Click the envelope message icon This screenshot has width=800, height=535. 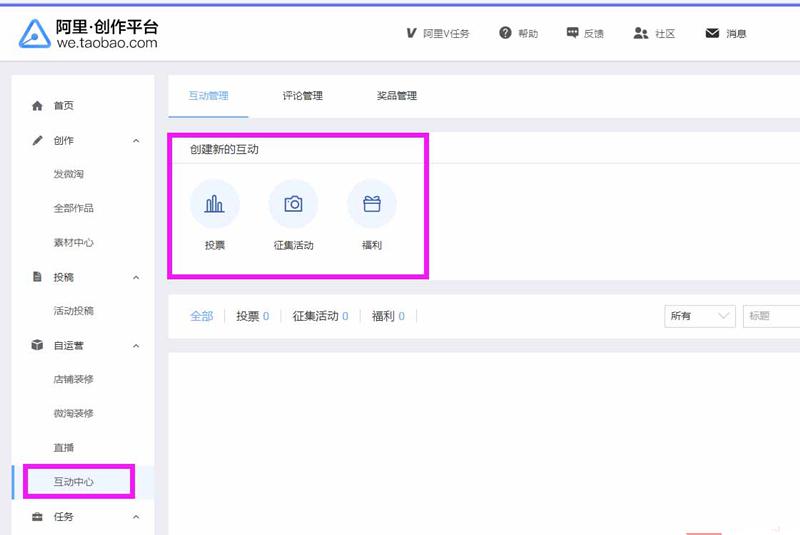pyautogui.click(x=712, y=33)
